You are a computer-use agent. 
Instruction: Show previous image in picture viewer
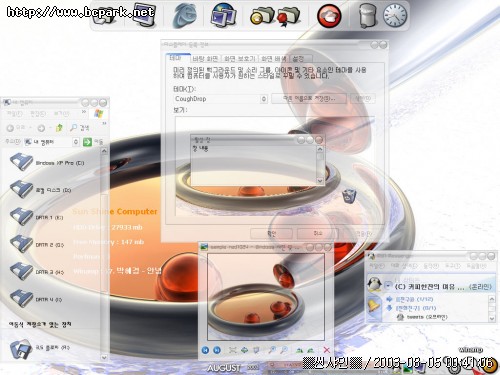click(205, 350)
